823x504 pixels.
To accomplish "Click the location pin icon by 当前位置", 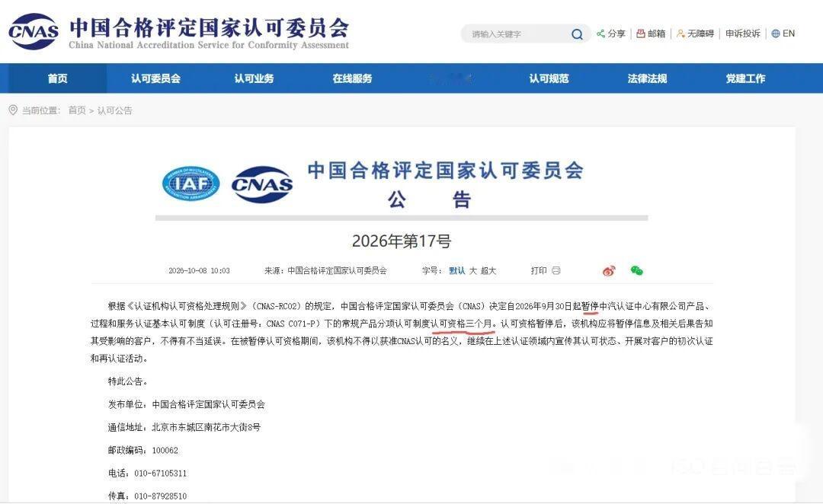I will [13, 110].
